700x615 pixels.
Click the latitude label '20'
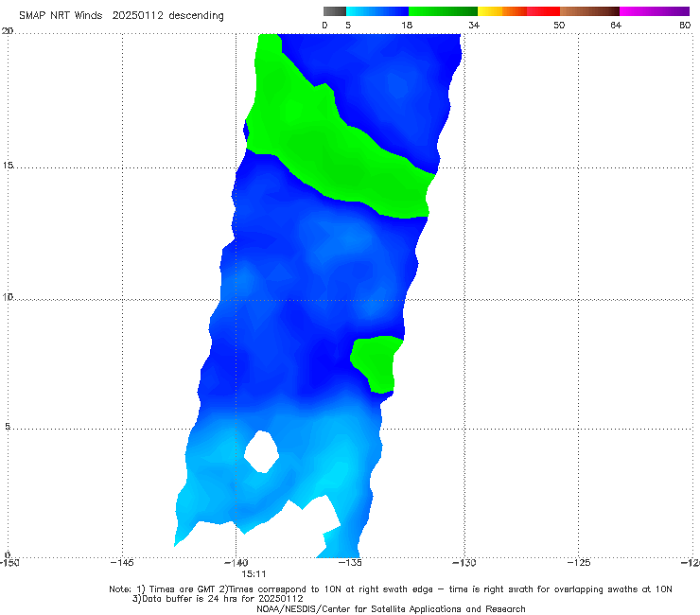point(8,31)
